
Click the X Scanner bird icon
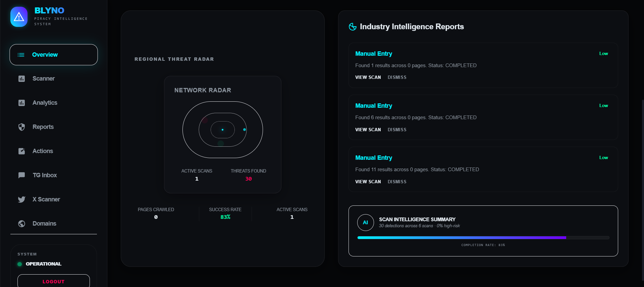click(21, 199)
